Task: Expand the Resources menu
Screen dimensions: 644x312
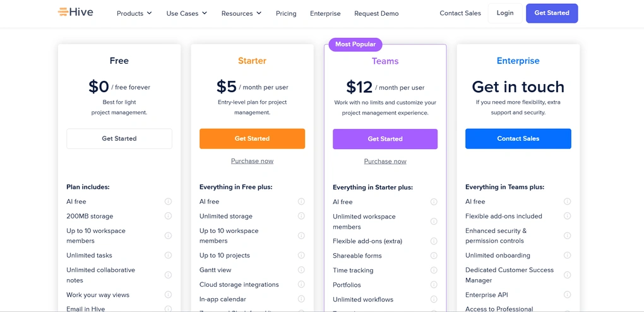Action: point(241,13)
